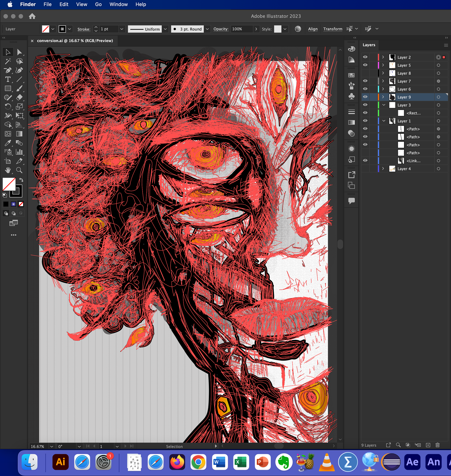Toggle visibility of Layer 9
The image size is (451, 476).
(365, 97)
